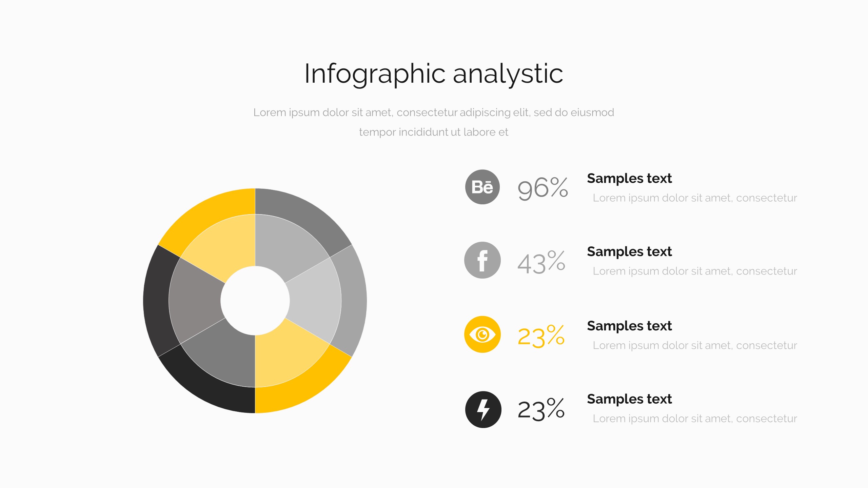Image resolution: width=868 pixels, height=488 pixels.
Task: Select the yellow 23% percentage
Action: tap(541, 336)
